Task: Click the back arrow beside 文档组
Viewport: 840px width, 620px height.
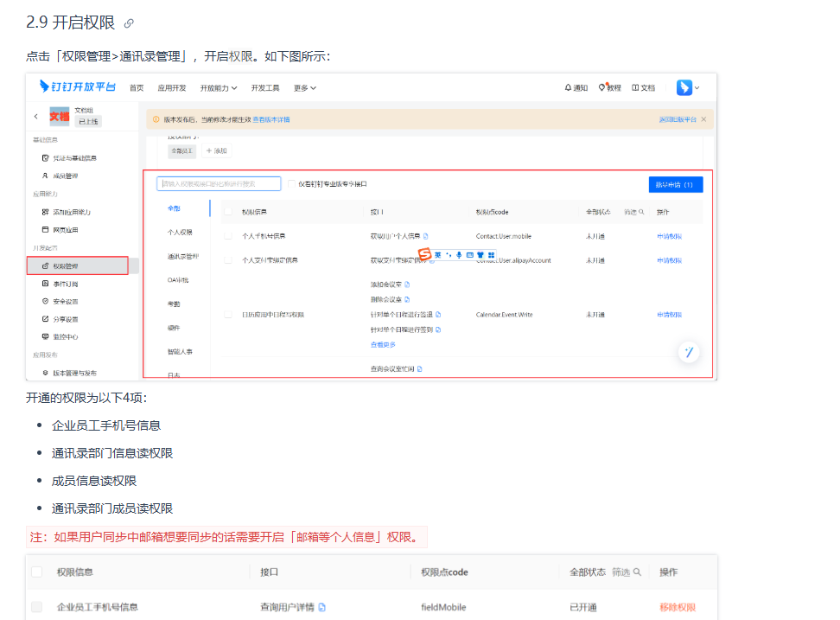Action: pos(35,116)
